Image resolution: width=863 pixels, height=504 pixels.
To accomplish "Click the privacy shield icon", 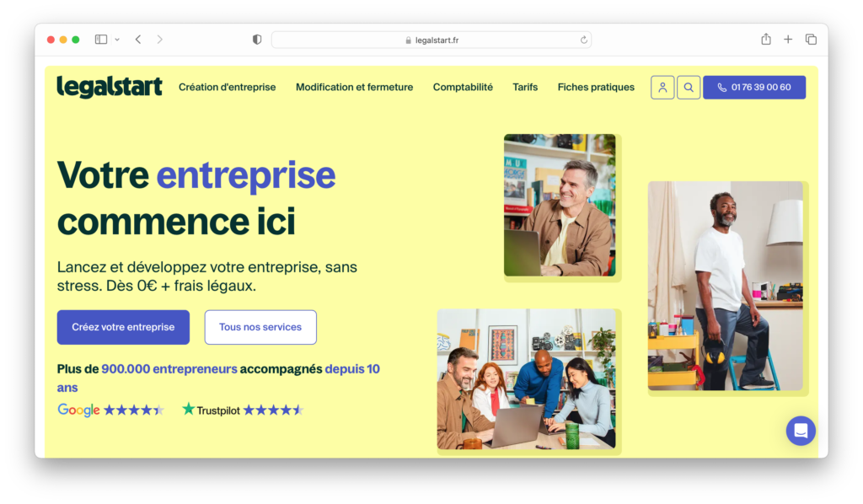I will point(255,39).
